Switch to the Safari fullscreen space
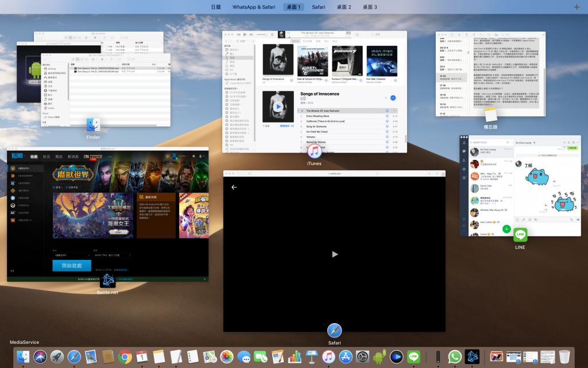Screen dimensions: 588x368 click(x=318, y=7)
